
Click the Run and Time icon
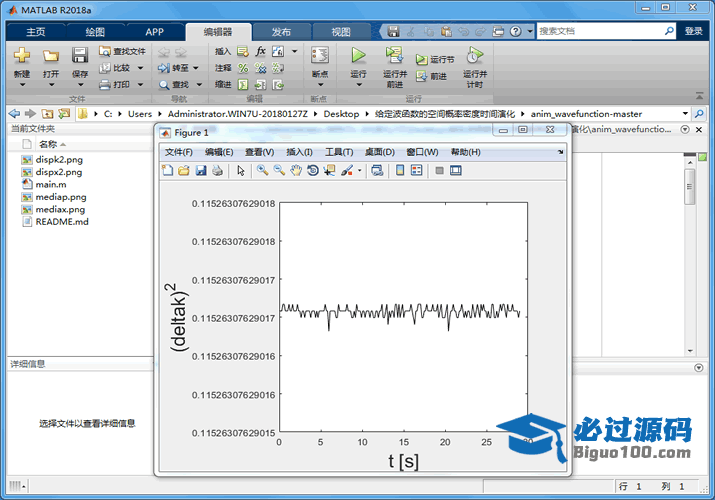coord(474,56)
